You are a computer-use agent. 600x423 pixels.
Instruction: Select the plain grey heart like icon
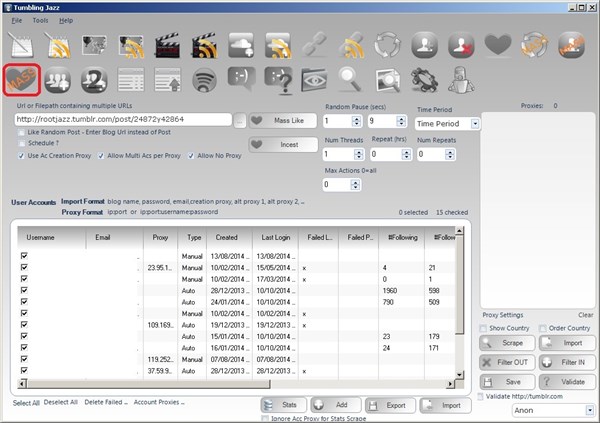498,44
